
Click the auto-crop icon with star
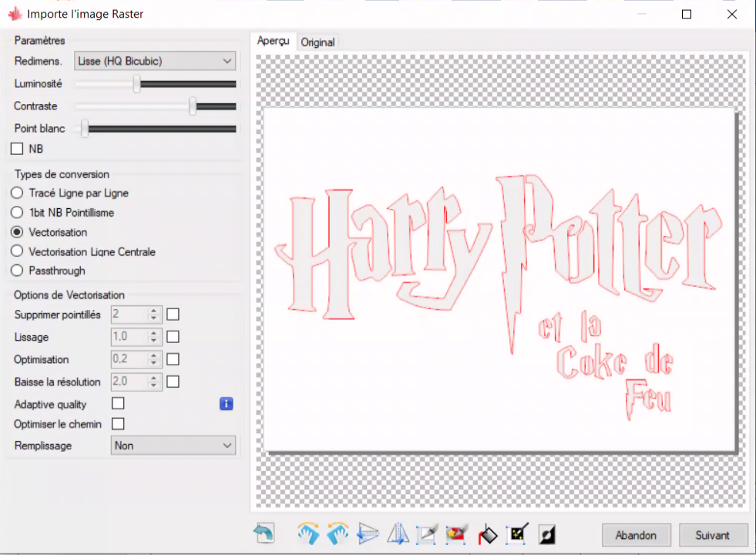[x=456, y=534]
